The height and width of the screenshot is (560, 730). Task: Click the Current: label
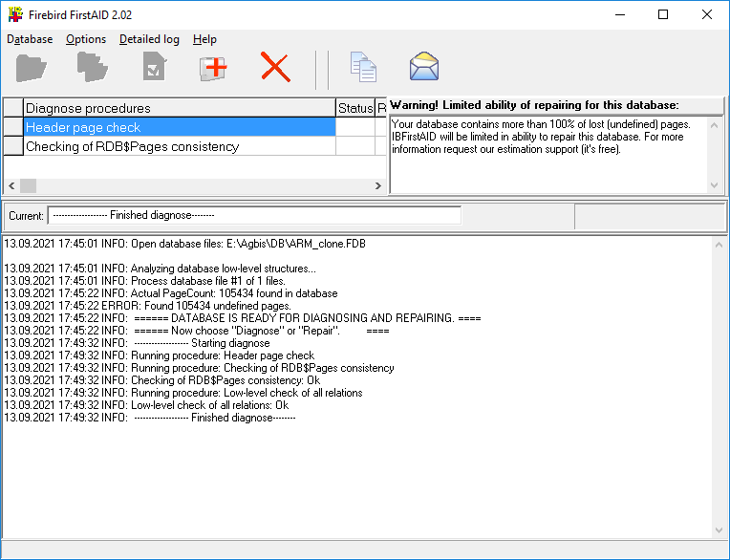point(26,216)
